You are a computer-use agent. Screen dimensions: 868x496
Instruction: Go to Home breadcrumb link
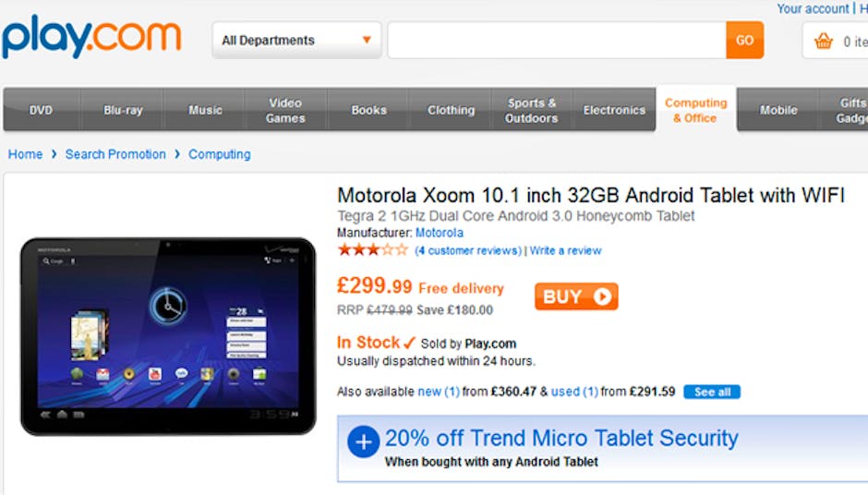[25, 154]
